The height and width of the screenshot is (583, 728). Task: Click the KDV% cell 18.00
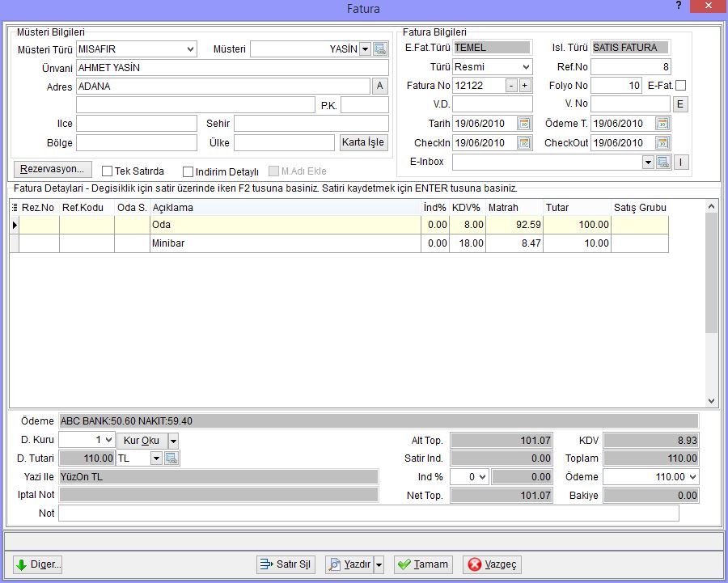(468, 243)
